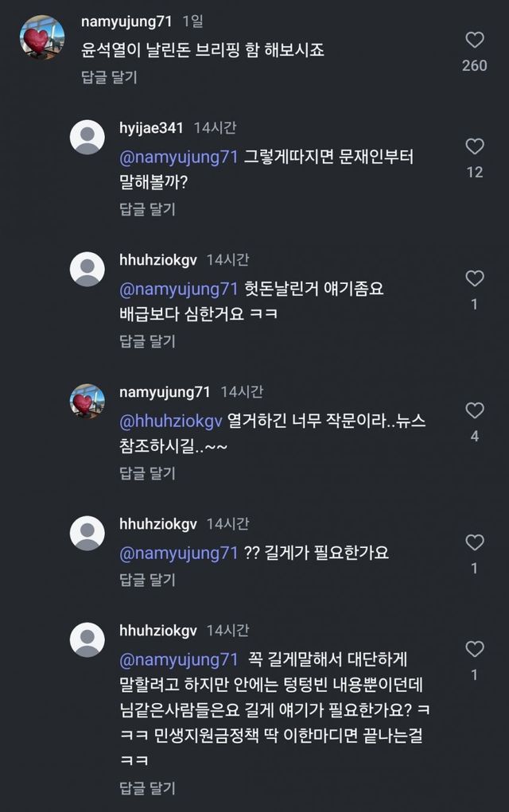This screenshot has width=509, height=812.
Task: Open username hyijae341
Action: [x=151, y=128]
